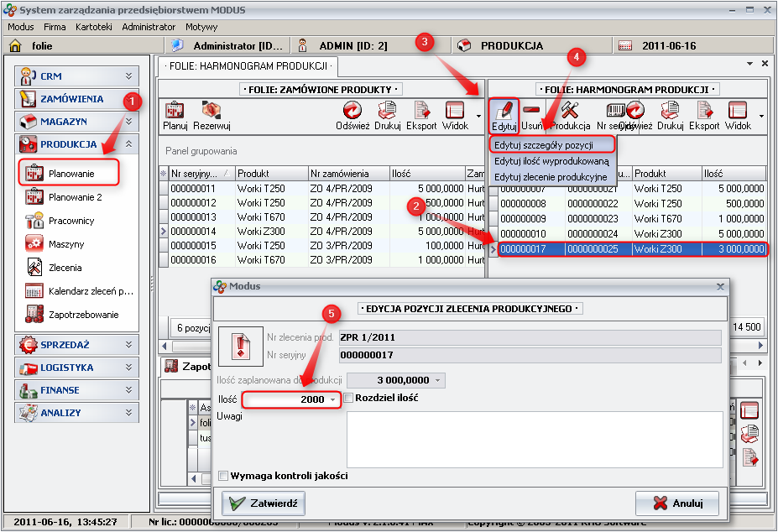Click the Rezerwuj toolbar icon

coord(211,115)
